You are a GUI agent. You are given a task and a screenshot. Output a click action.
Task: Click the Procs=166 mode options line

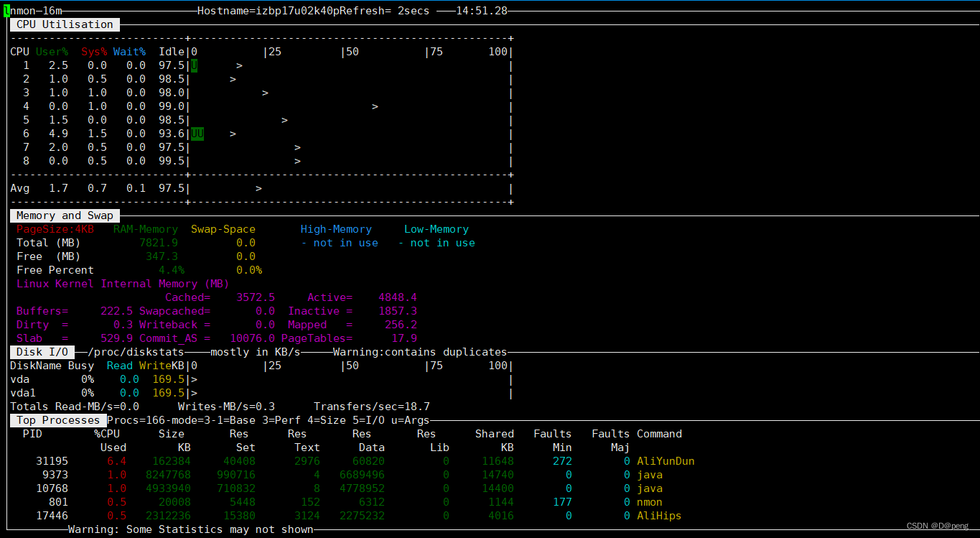[269, 420]
